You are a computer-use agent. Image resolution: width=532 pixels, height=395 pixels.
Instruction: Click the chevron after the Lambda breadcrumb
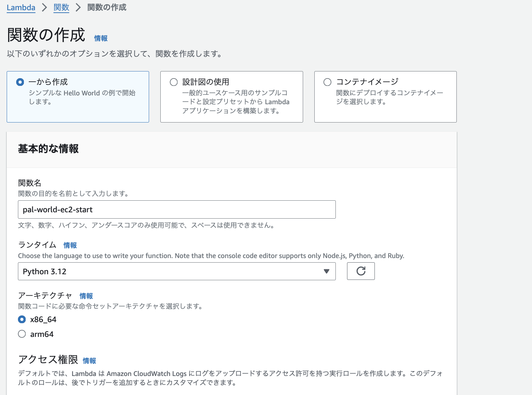click(44, 7)
